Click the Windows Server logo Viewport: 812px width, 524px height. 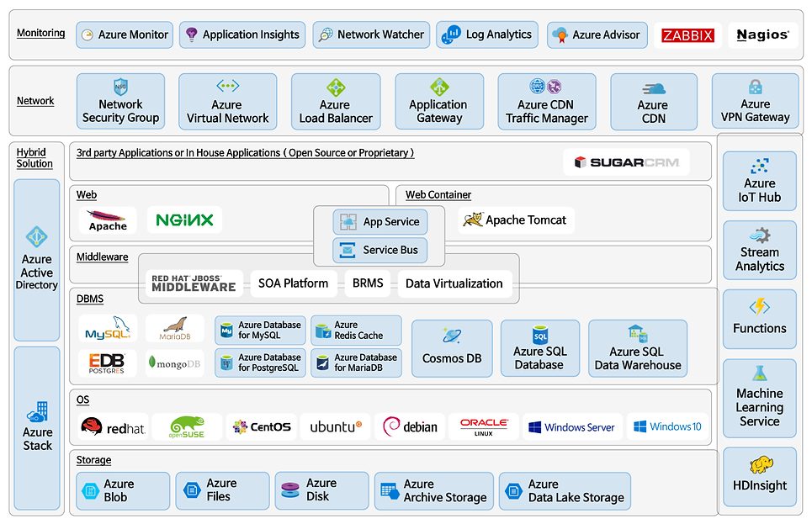(571, 427)
